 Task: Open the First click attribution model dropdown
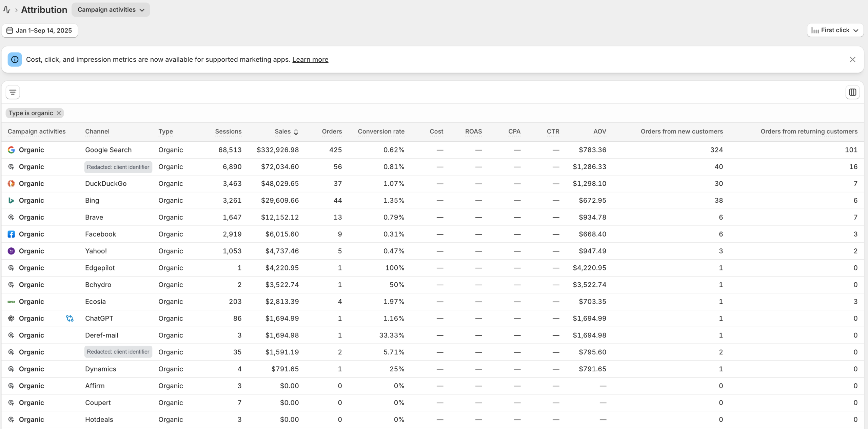[x=835, y=30]
